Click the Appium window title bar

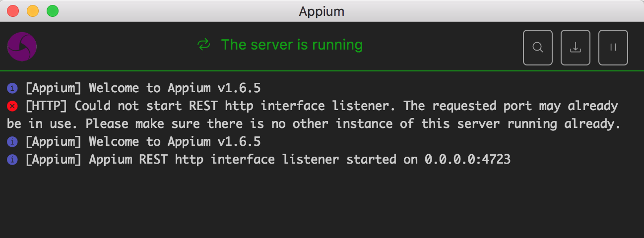coord(322,11)
